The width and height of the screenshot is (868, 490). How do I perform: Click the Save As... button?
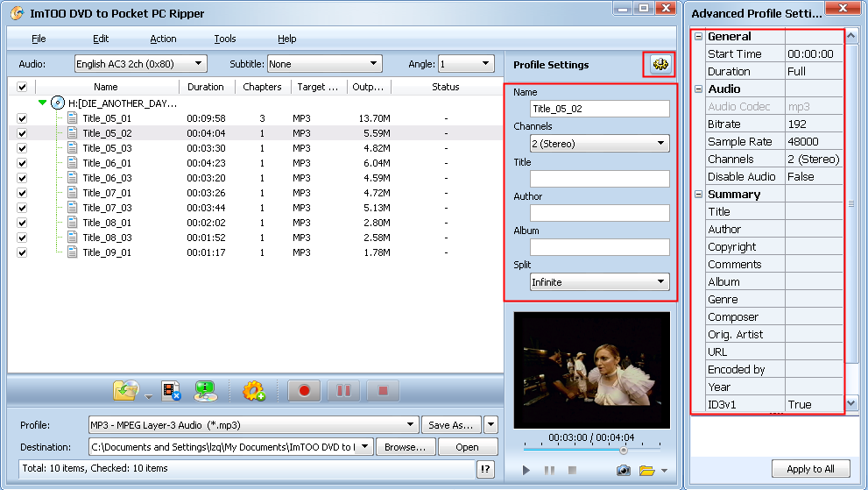pyautogui.click(x=450, y=425)
